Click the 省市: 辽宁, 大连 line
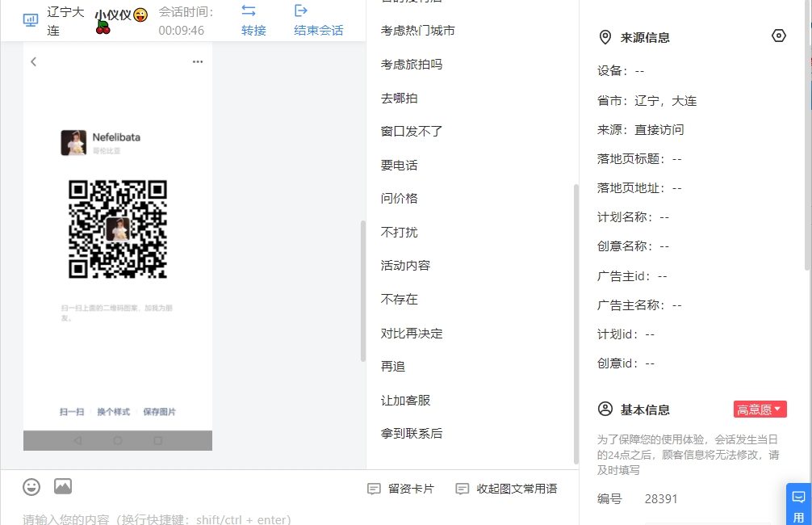This screenshot has height=525, width=812. 647,100
